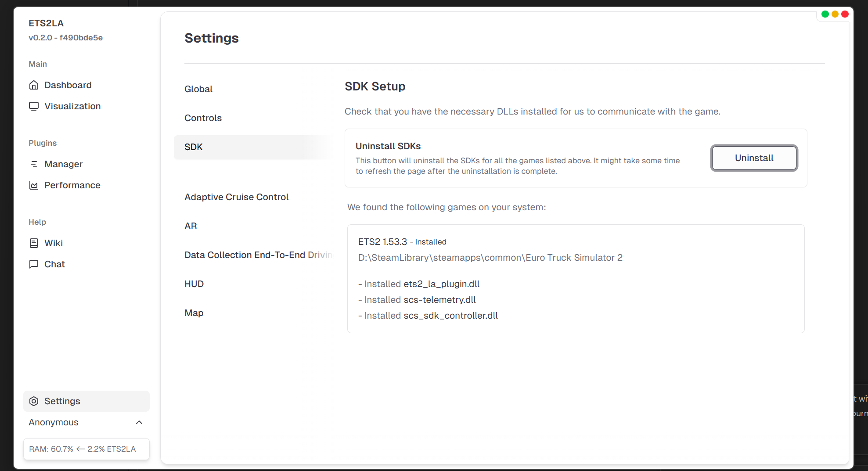Open the Global settings tab
Screen dimensions: 868x471
[198, 89]
